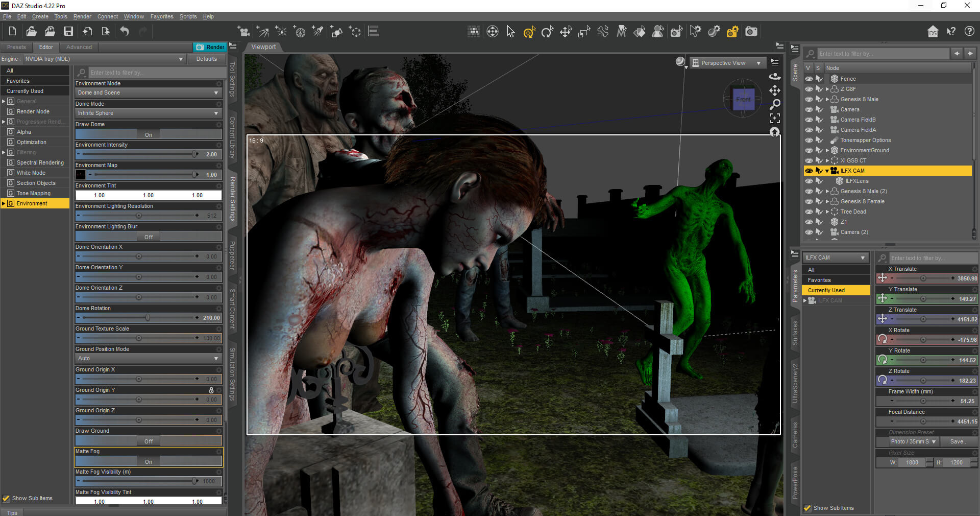Open the Scripts menu

pos(188,16)
